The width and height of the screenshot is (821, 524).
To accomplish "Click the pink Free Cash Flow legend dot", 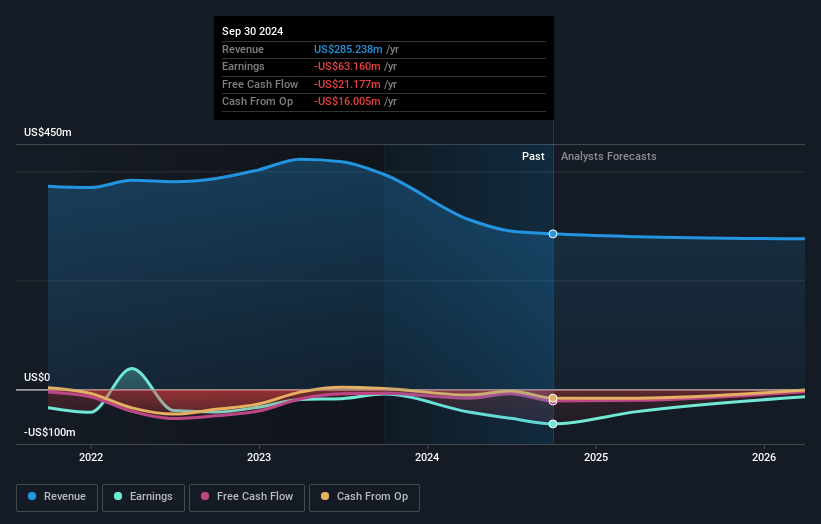I will pos(205,496).
